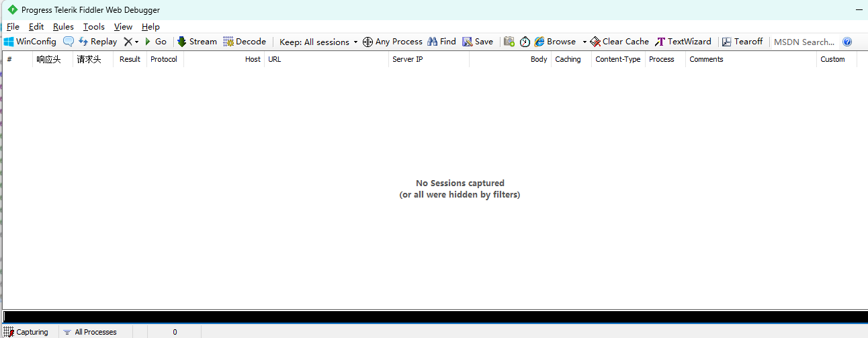Launch browser with Browse button
868x338 pixels.
point(555,42)
